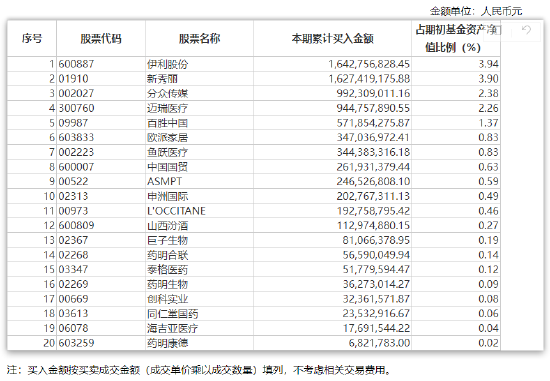This screenshot has height=381, width=550.
Task: Select amount 992,309,011.16
Action: point(373,93)
